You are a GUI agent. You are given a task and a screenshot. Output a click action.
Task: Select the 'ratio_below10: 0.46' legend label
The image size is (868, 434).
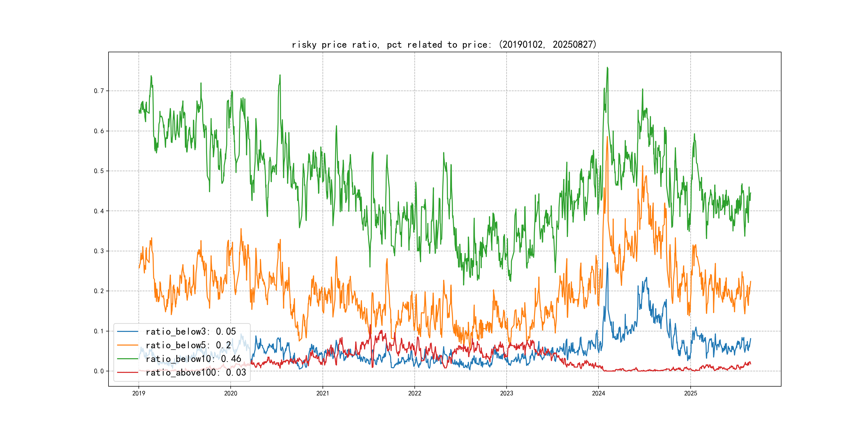pyautogui.click(x=193, y=359)
